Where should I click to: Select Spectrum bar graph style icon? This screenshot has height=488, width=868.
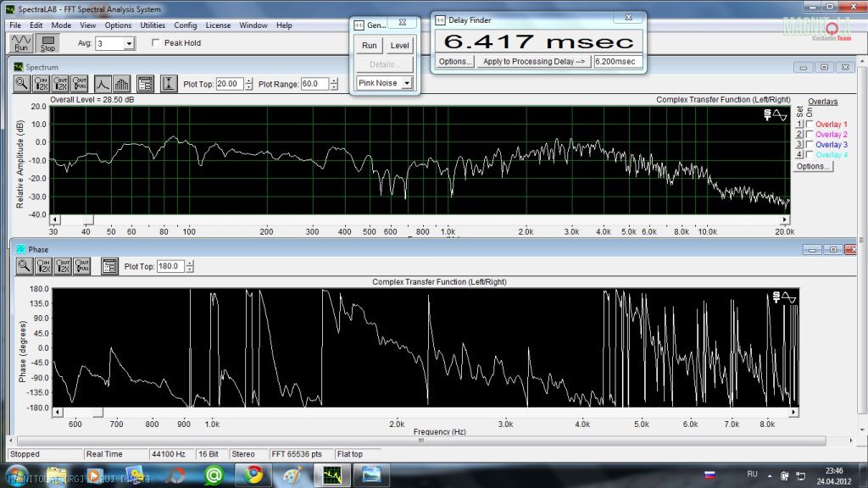click(122, 84)
